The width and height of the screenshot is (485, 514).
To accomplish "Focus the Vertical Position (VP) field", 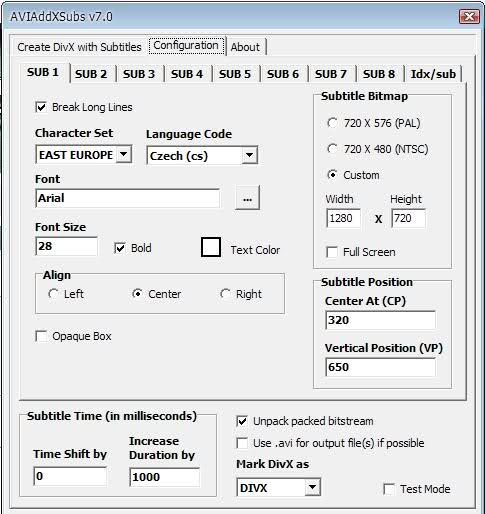I will pyautogui.click(x=380, y=367).
